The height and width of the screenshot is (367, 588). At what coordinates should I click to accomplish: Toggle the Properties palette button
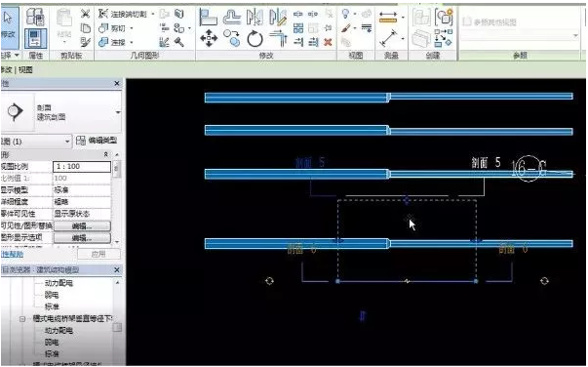click(x=36, y=38)
